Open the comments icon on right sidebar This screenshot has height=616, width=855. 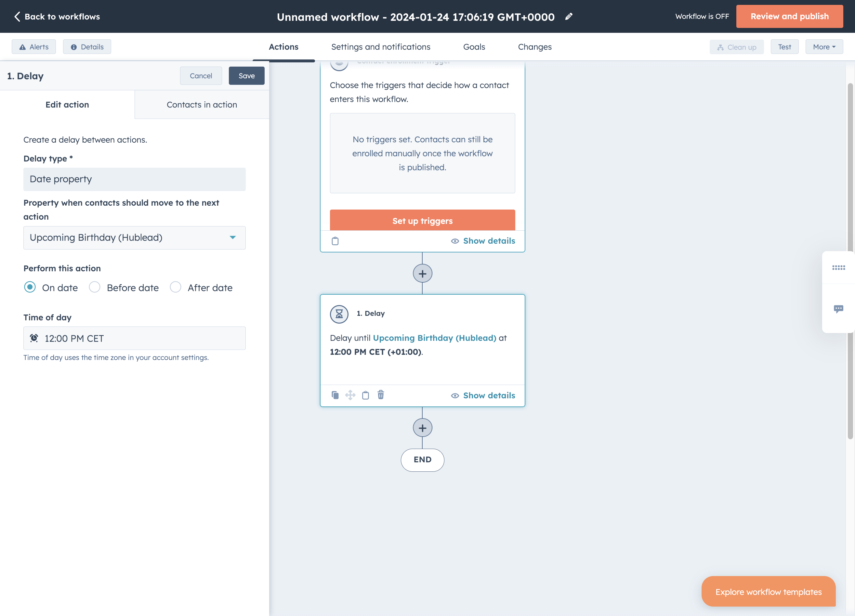coord(838,309)
